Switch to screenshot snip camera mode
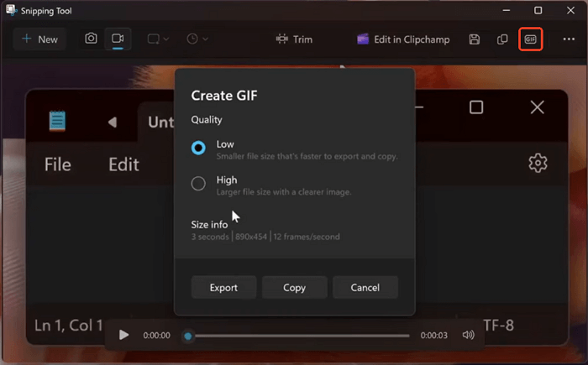588x365 pixels. [x=91, y=39]
